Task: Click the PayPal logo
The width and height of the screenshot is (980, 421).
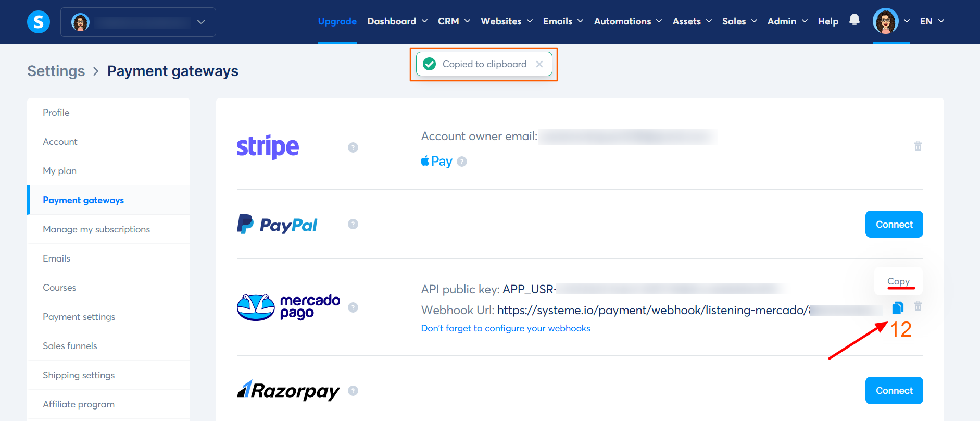Action: point(277,224)
